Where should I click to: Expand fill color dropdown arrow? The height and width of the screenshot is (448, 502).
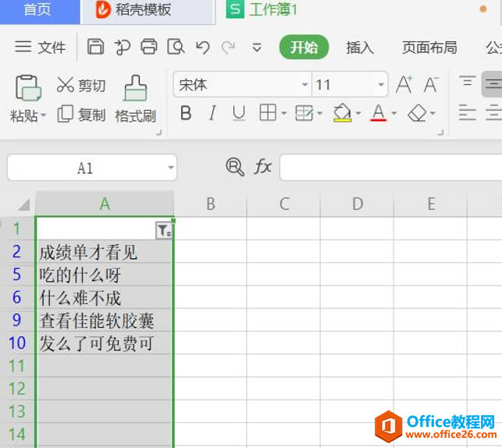[358, 113]
